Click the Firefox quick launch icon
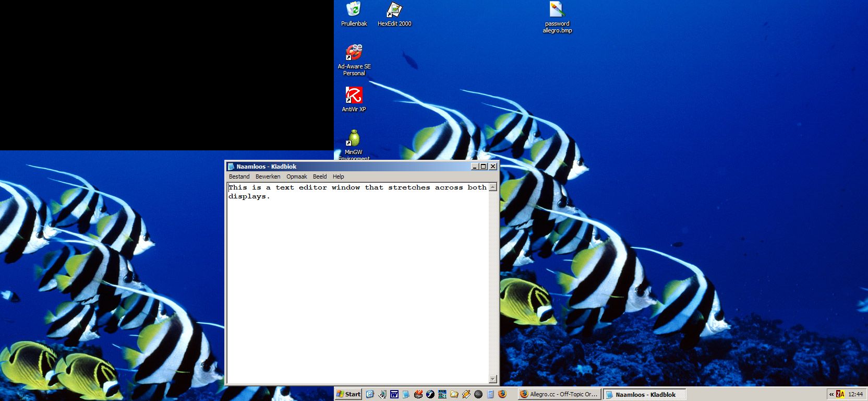868x401 pixels. click(x=502, y=394)
